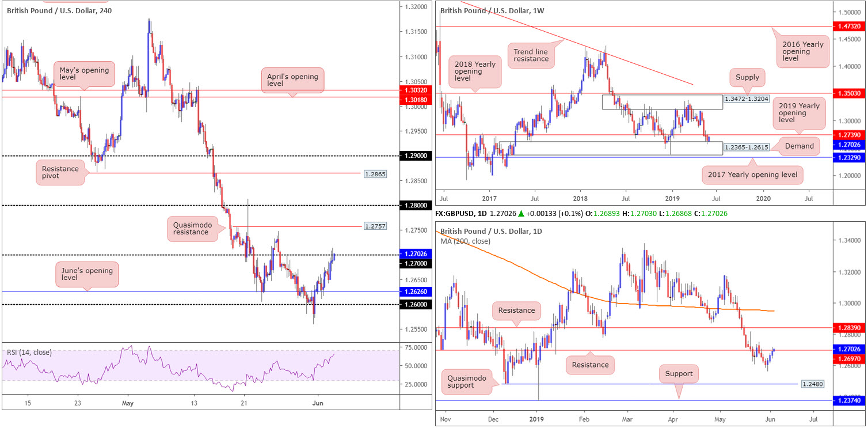Click "2018" on the weekly time axis

[580, 199]
